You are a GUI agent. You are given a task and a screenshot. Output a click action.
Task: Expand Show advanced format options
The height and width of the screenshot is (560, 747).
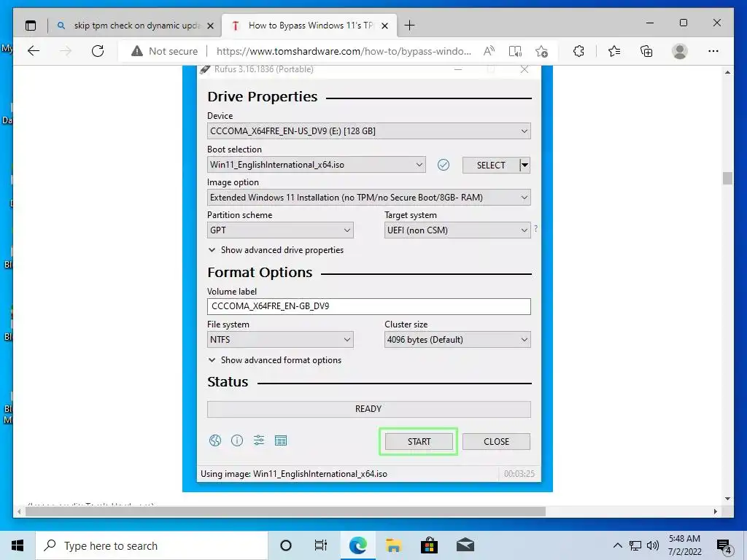pos(275,360)
